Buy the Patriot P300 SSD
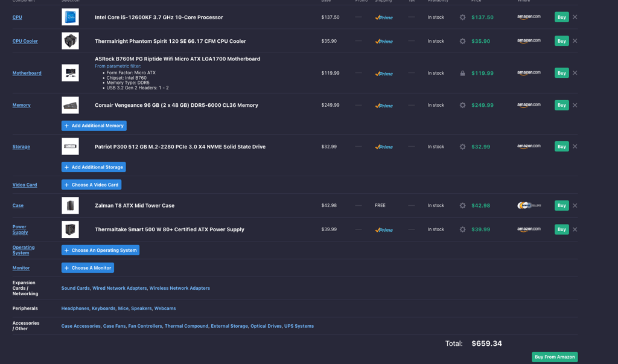The image size is (618, 364). (x=562, y=146)
